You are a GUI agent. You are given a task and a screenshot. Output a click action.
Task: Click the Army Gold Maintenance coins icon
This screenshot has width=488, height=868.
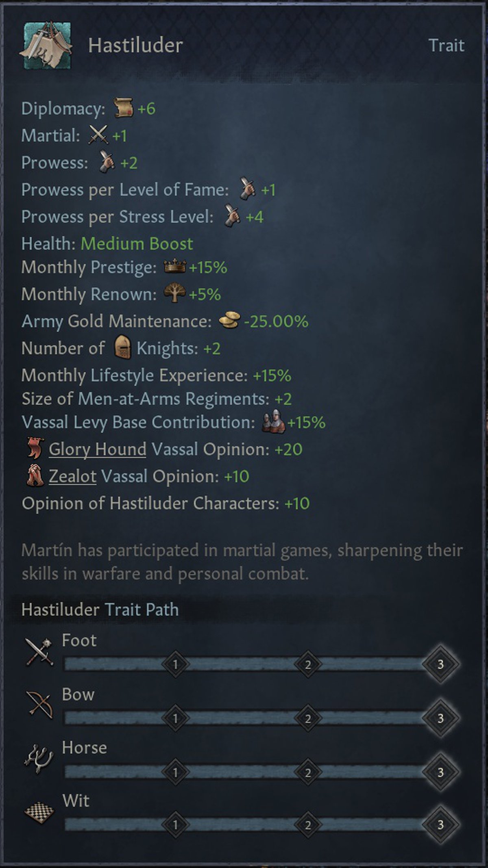click(229, 321)
